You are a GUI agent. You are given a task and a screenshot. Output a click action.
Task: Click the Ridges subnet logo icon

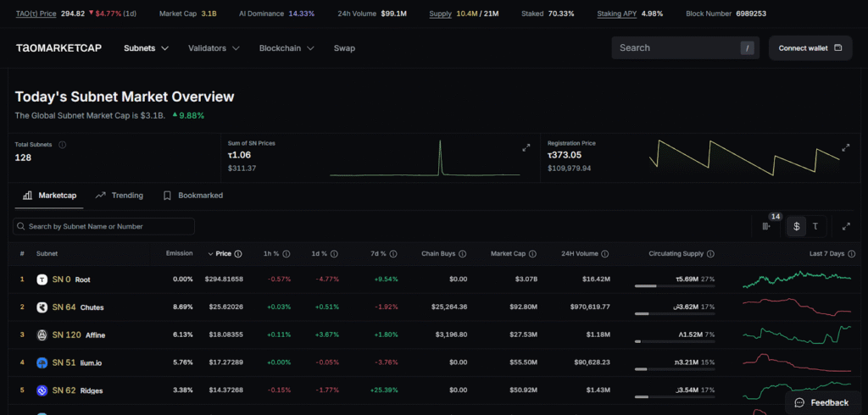coord(42,390)
